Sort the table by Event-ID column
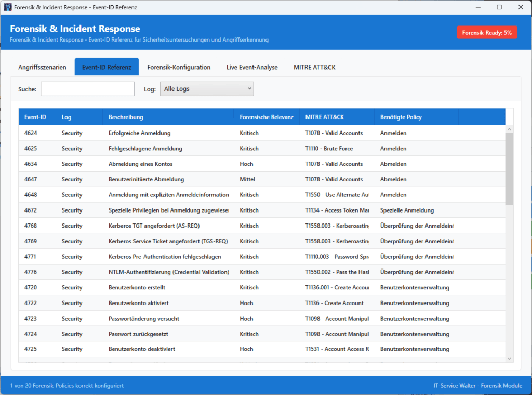The image size is (532, 395). 36,116
